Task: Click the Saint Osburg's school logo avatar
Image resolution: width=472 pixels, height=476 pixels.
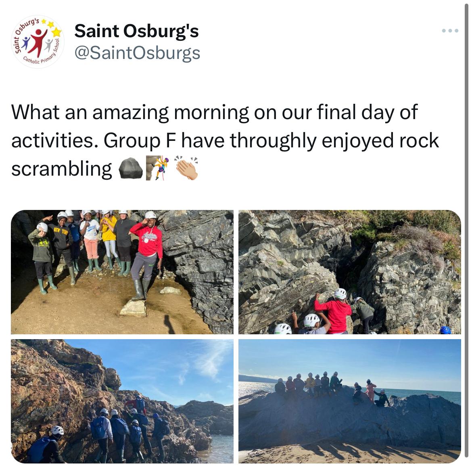Action: [38, 42]
